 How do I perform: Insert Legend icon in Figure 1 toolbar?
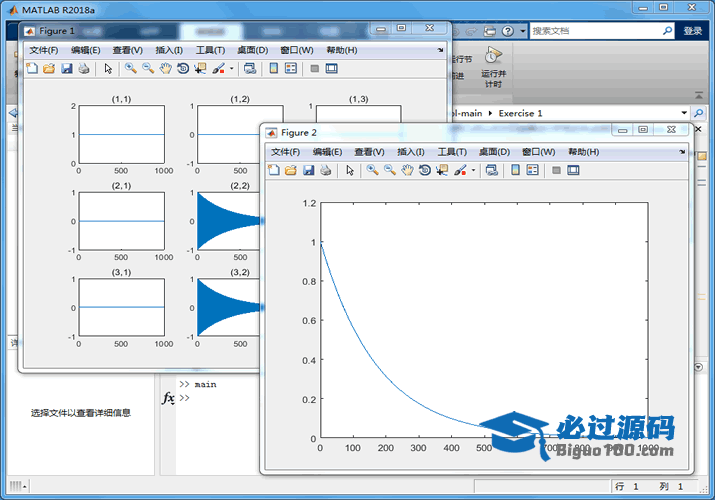click(x=291, y=69)
